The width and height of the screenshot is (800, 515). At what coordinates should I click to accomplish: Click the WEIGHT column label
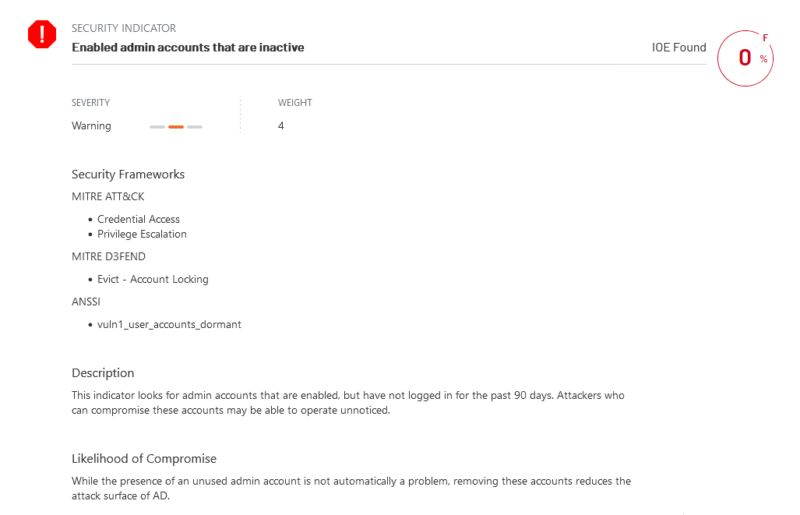295,103
